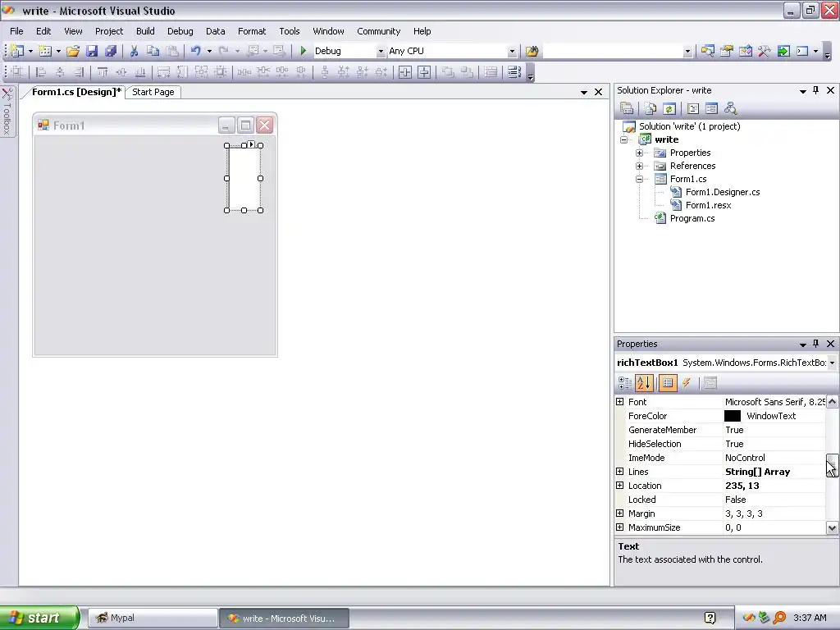The image size is (840, 630).
Task: Click the Copy toolbar icon
Action: click(x=153, y=51)
